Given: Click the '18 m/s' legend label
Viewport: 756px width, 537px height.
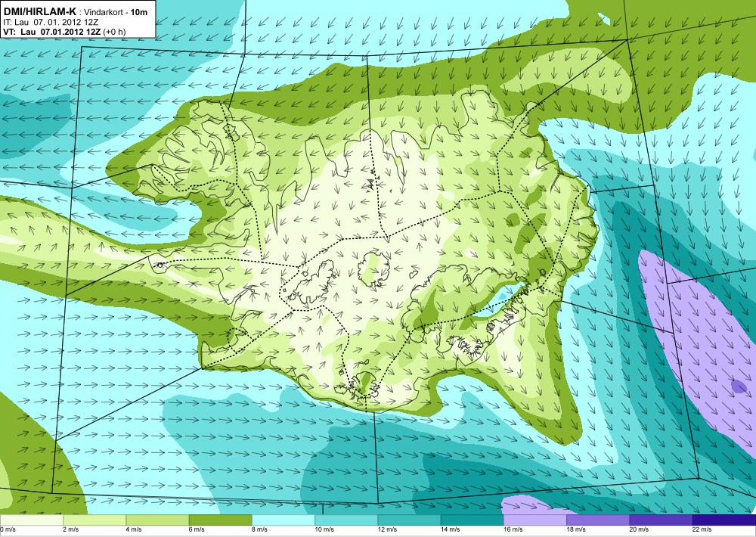Looking at the screenshot, I should click(x=576, y=529).
